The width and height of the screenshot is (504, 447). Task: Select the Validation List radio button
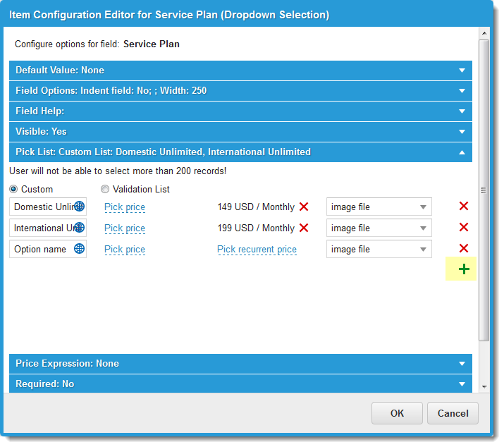tap(105, 189)
